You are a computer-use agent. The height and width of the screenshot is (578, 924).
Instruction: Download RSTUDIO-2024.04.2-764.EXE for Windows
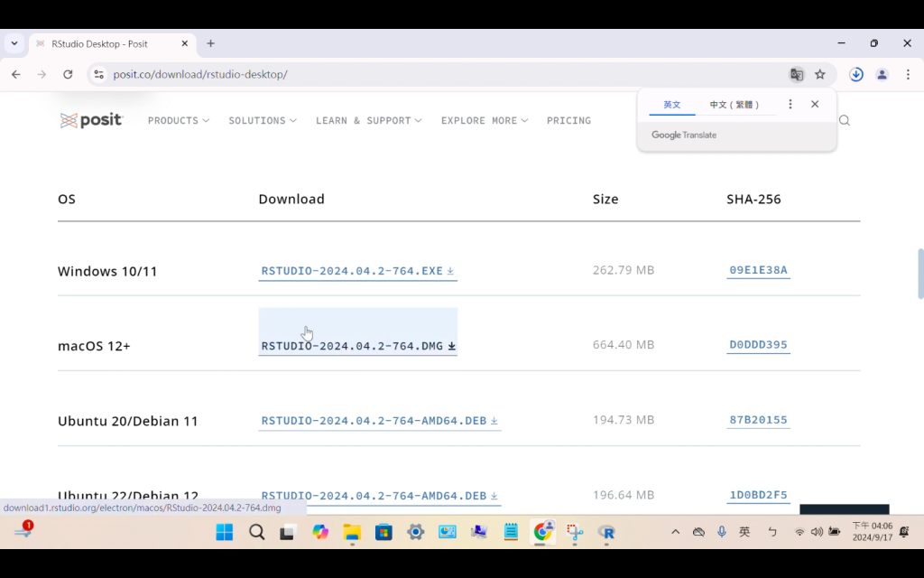tap(357, 271)
